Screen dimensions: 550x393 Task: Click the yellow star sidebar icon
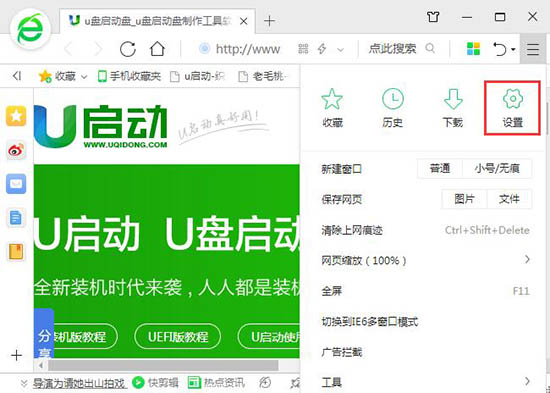pyautogui.click(x=16, y=116)
